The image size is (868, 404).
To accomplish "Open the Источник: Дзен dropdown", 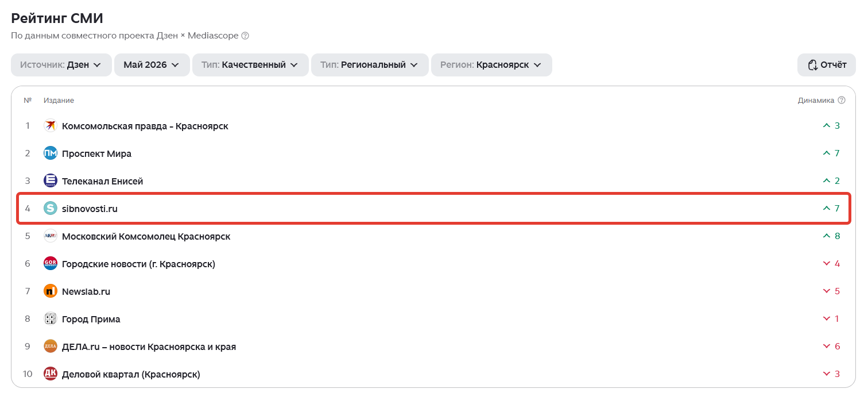I will tap(61, 65).
